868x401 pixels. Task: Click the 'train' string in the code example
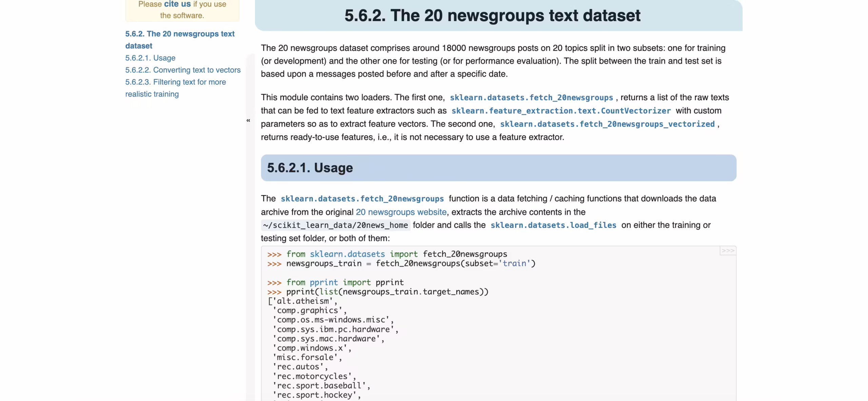tap(514, 263)
